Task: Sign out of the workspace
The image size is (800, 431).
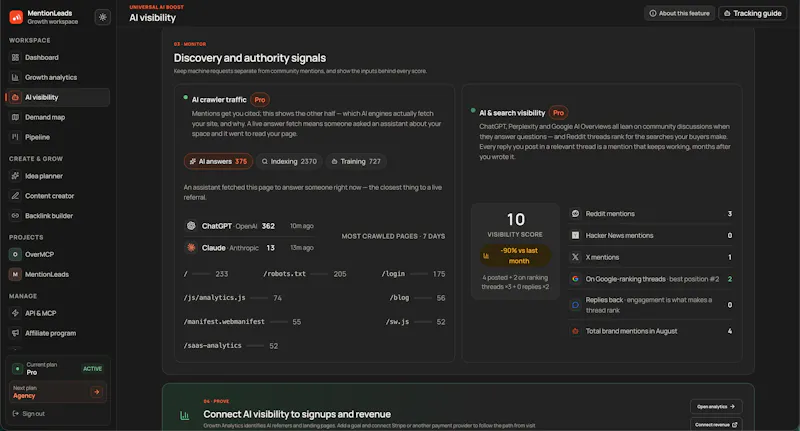Action: coord(29,414)
